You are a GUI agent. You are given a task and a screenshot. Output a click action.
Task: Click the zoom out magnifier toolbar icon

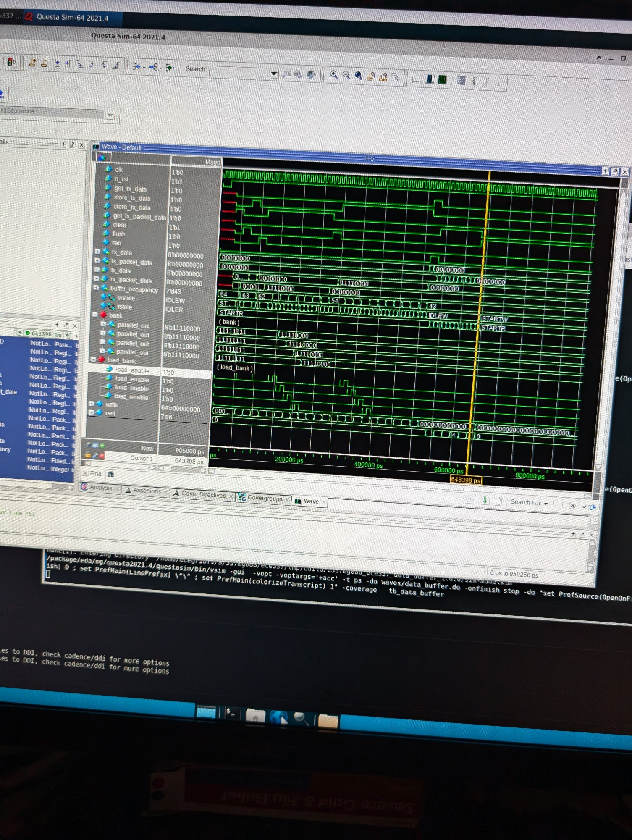[x=346, y=75]
